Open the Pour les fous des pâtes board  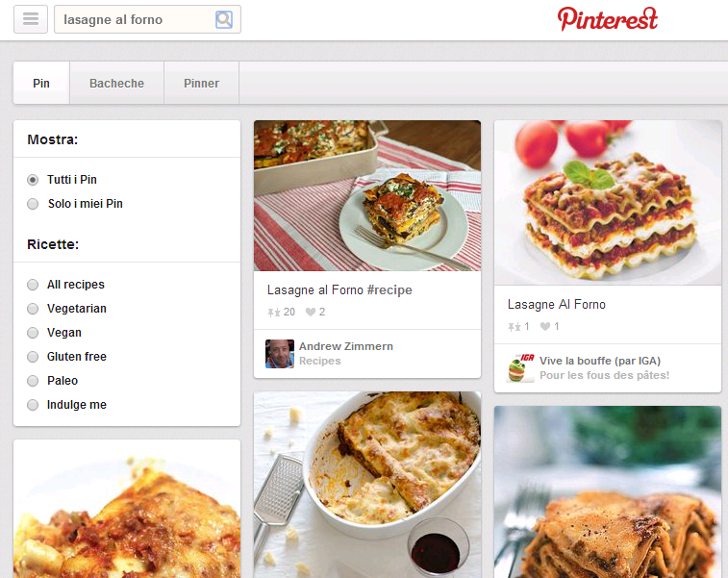[604, 375]
